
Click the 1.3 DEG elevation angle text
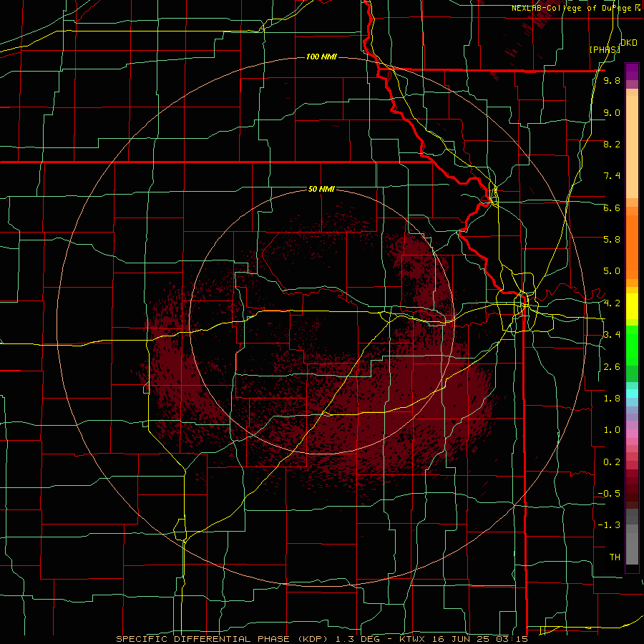(356, 639)
